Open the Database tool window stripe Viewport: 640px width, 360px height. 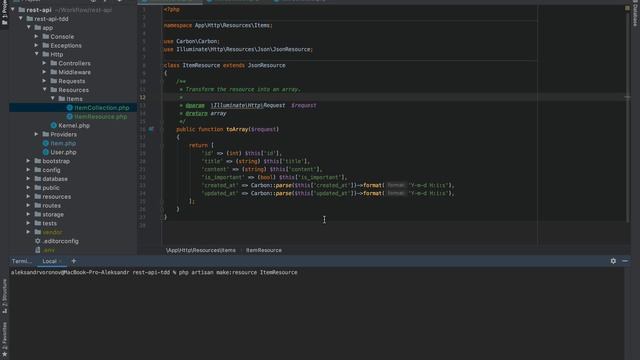[x=635, y=13]
